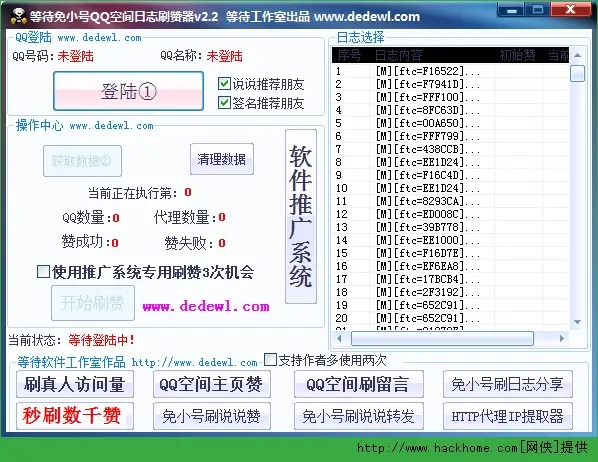Screen dimensions: 598x462
Task: Open QQ空间刷留言 tool
Action: tap(358, 384)
